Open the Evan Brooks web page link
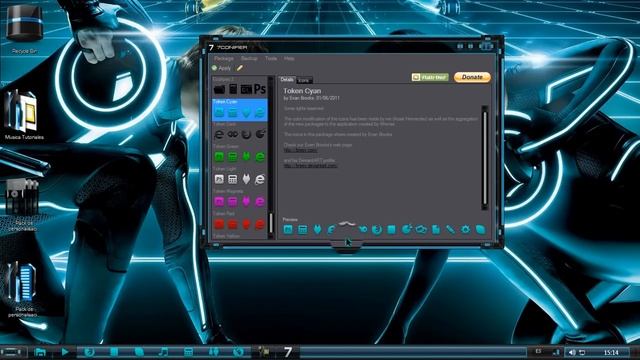 (x=300, y=150)
